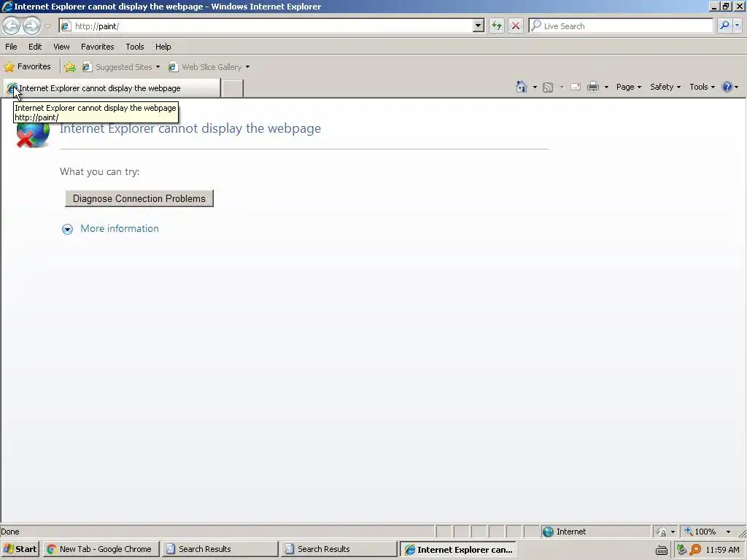Click the Internet security zone indicator
Viewport: 747px width, 560px height.
pyautogui.click(x=565, y=532)
